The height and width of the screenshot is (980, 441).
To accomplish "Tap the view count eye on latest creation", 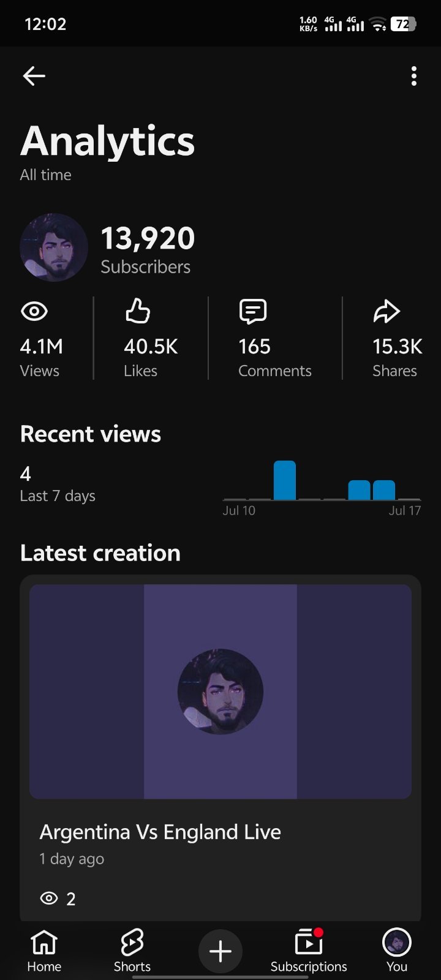I will pos(49,899).
